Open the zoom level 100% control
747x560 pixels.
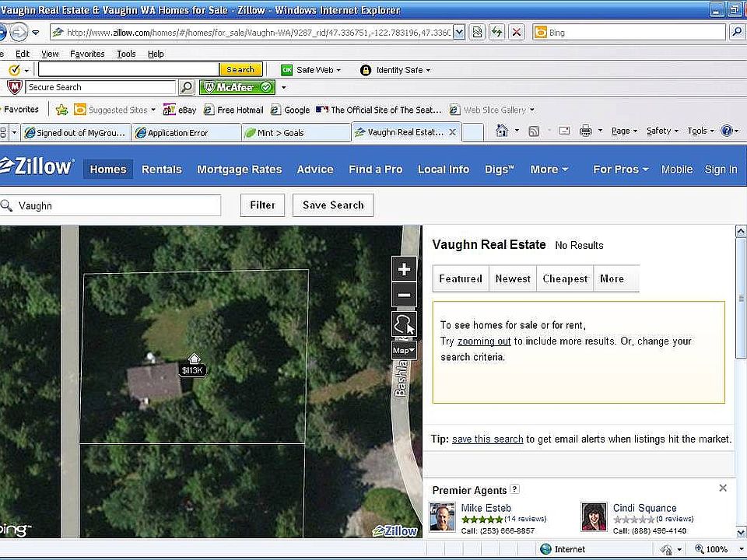[x=712, y=549]
